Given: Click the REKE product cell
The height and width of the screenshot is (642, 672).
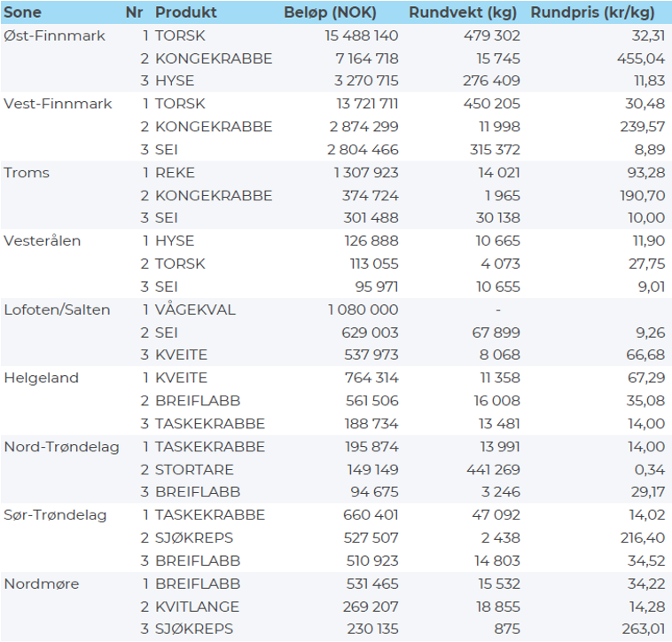Looking at the screenshot, I should (x=175, y=172).
